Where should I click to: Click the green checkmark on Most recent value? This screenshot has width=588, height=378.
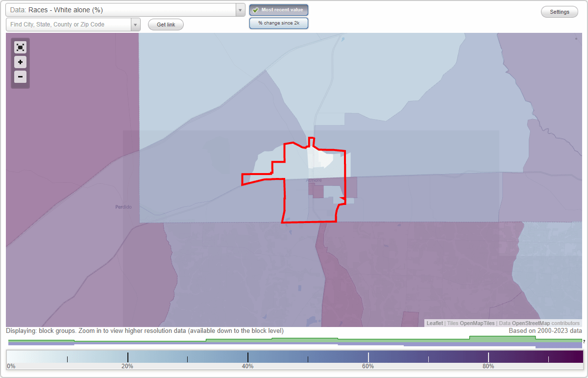pyautogui.click(x=256, y=9)
